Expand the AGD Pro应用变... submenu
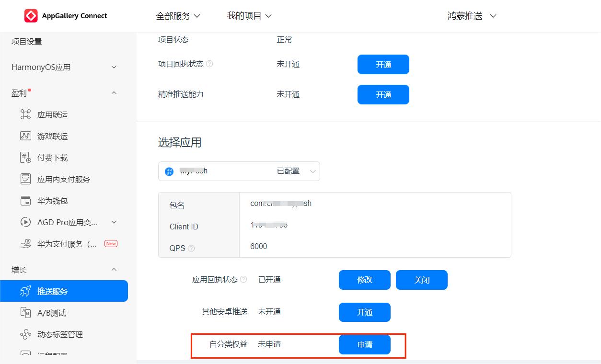Image resolution: width=601 pixels, height=364 pixels. [114, 222]
